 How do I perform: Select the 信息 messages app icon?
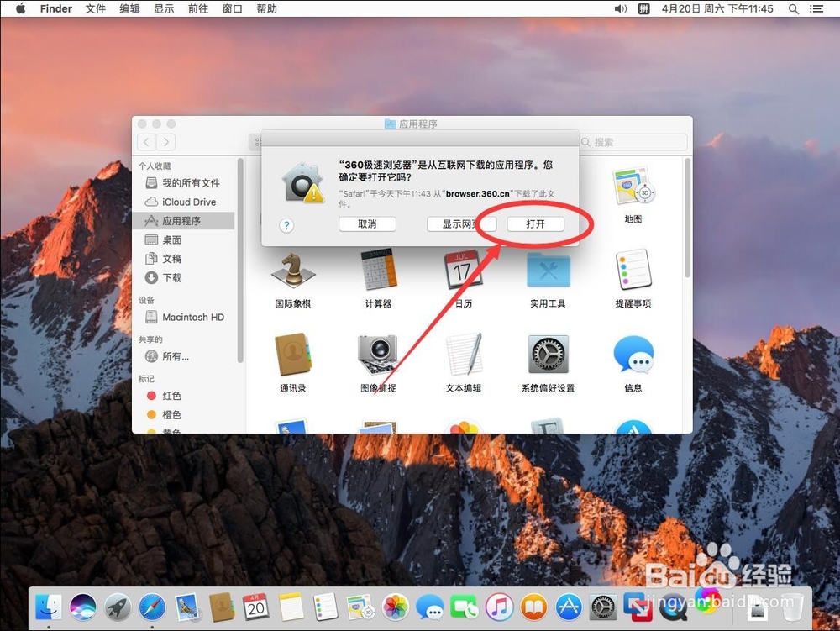(633, 354)
